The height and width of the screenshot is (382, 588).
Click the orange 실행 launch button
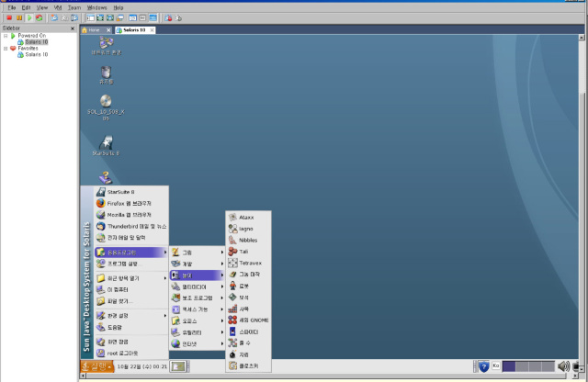[97, 366]
